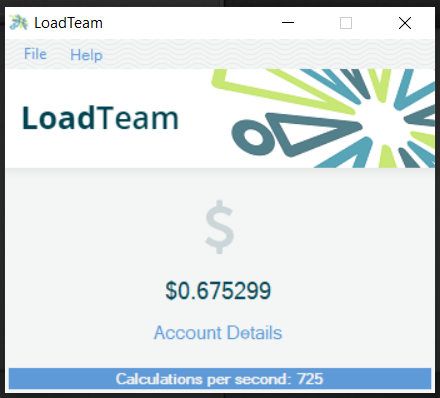This screenshot has height=398, width=440.
Task: Click the LoadTeam app icon in title bar
Action: (19, 23)
